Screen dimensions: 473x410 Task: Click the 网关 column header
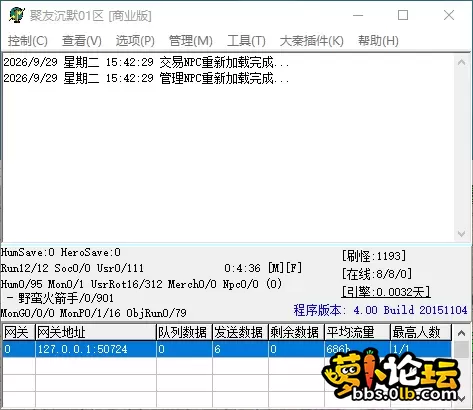(19, 332)
